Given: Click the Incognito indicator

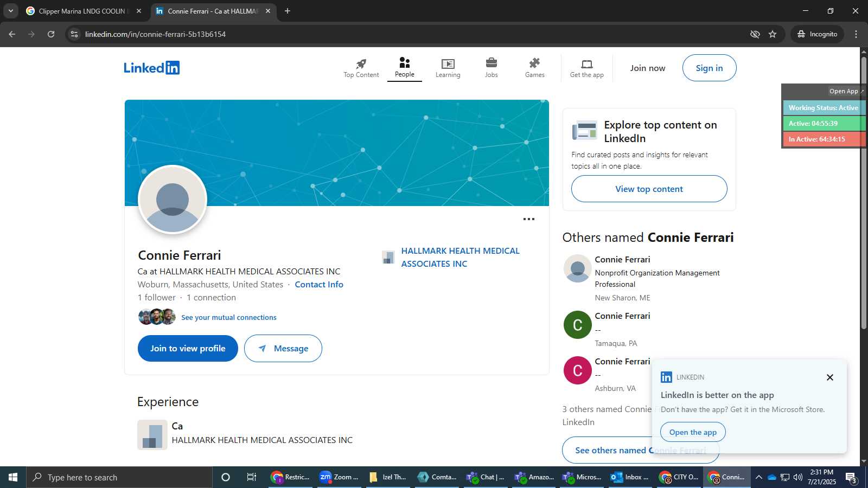Looking at the screenshot, I should (x=817, y=34).
